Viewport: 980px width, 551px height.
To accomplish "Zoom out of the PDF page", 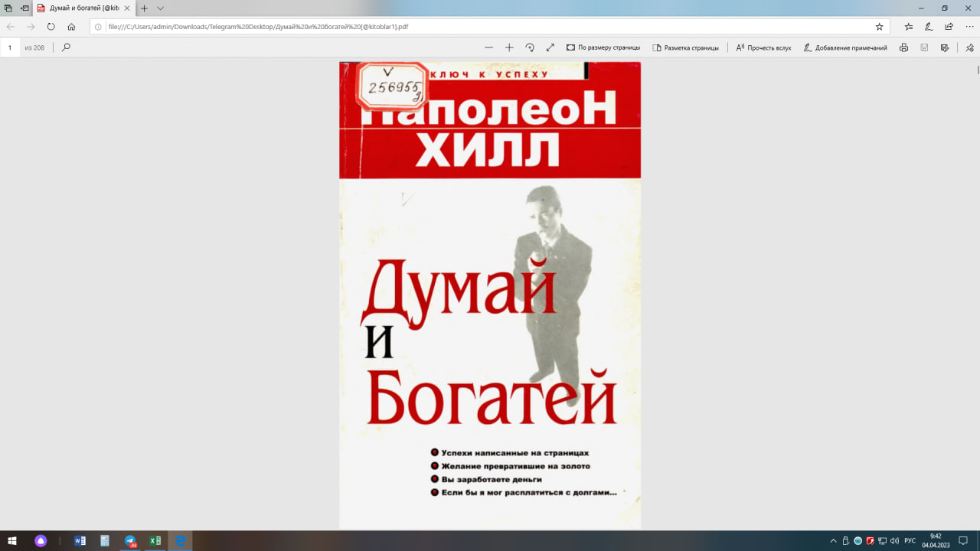I will (x=488, y=47).
